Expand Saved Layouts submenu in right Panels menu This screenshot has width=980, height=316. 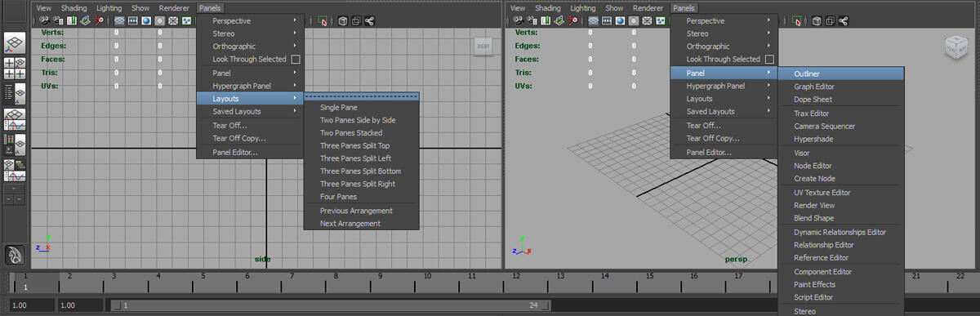click(724, 111)
